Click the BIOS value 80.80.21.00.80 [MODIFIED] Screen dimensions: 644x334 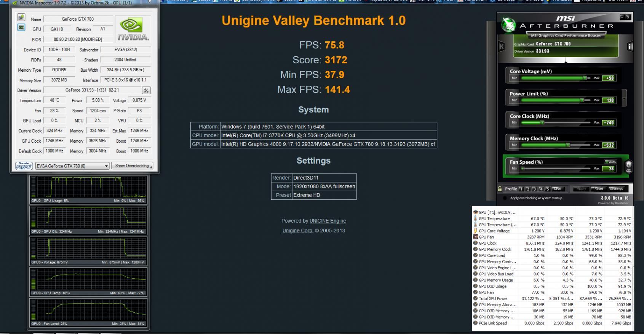pyautogui.click(x=78, y=39)
